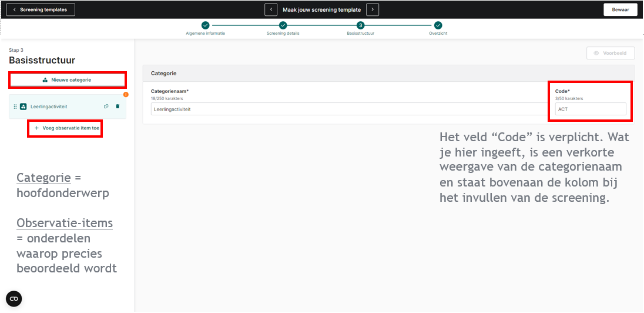Edit the Code field containing ACT
644x313 pixels.
click(591, 109)
